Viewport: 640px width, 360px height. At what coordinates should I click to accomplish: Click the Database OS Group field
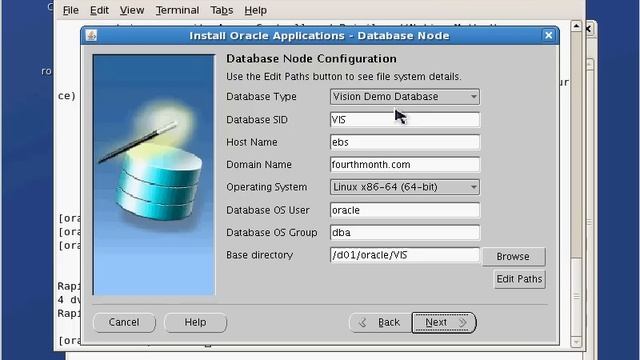[x=405, y=233]
